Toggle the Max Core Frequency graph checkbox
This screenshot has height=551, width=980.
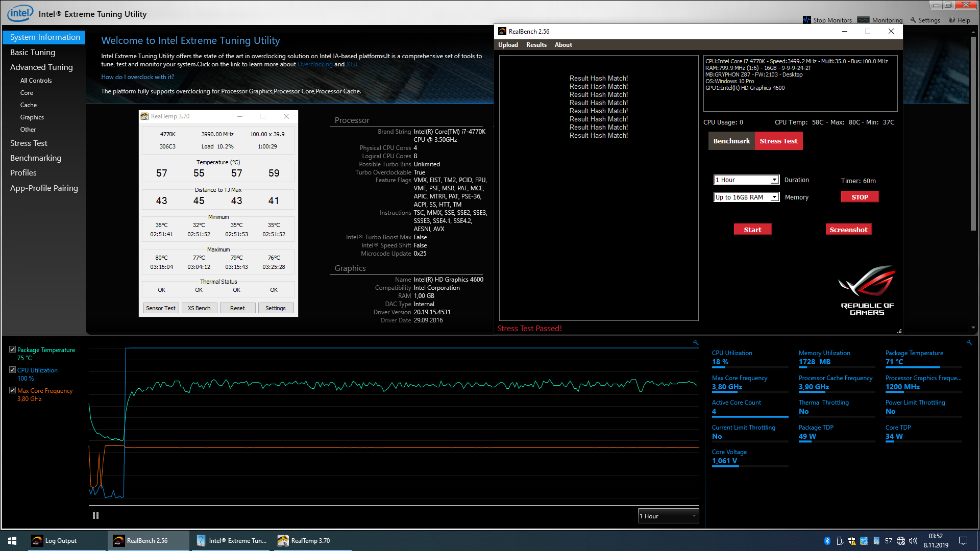[x=12, y=390]
